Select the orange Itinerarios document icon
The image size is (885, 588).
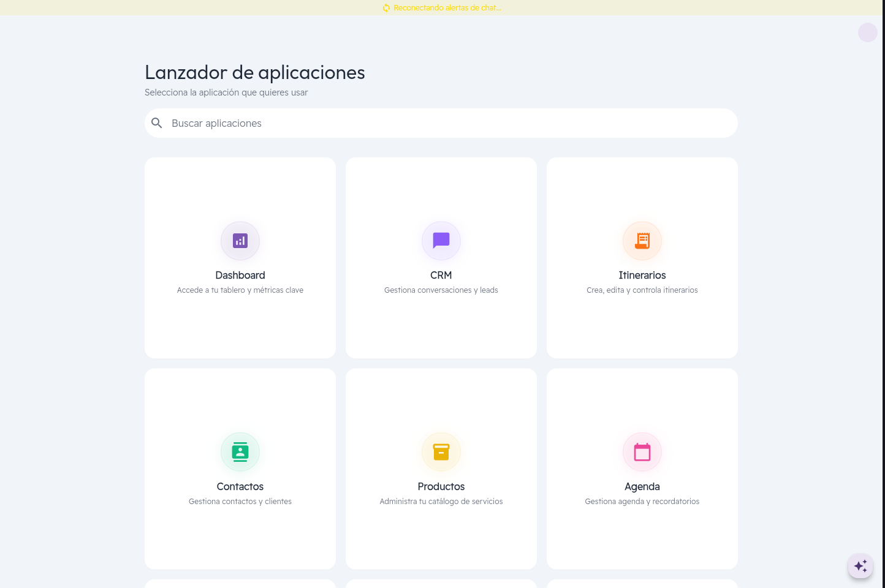pyautogui.click(x=642, y=241)
